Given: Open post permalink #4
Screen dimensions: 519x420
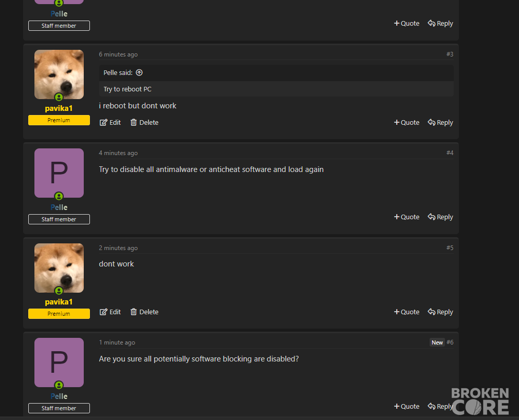Looking at the screenshot, I should coord(450,153).
